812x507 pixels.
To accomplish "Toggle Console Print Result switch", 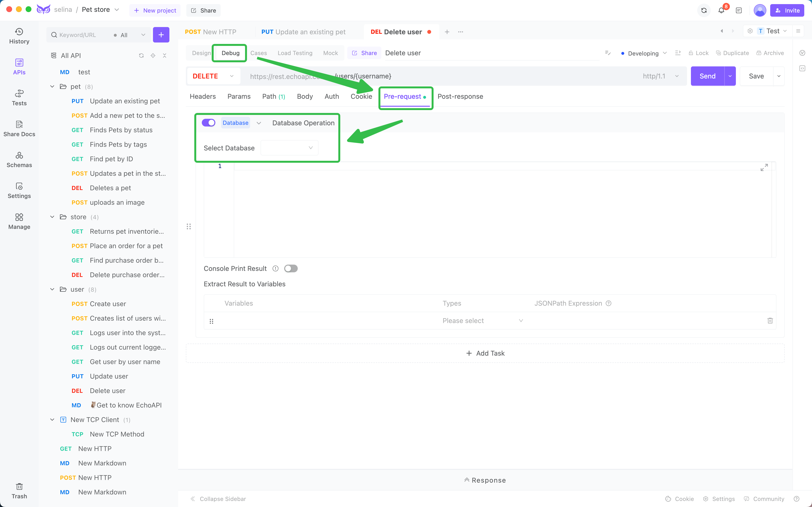I will click(x=290, y=268).
